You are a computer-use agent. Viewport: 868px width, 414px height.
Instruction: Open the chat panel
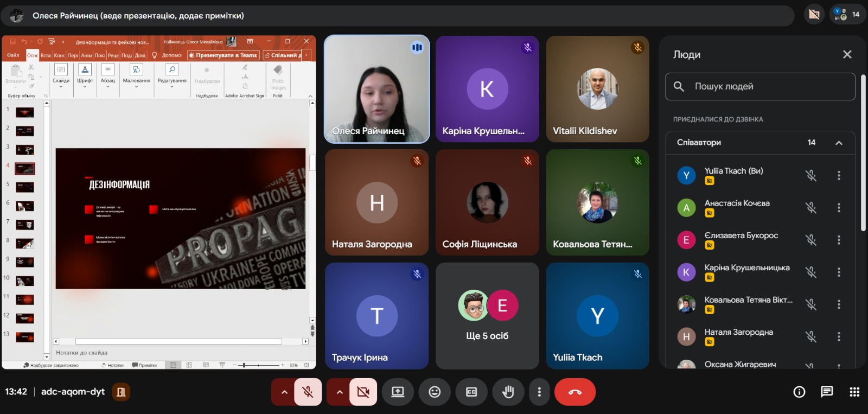tap(827, 392)
